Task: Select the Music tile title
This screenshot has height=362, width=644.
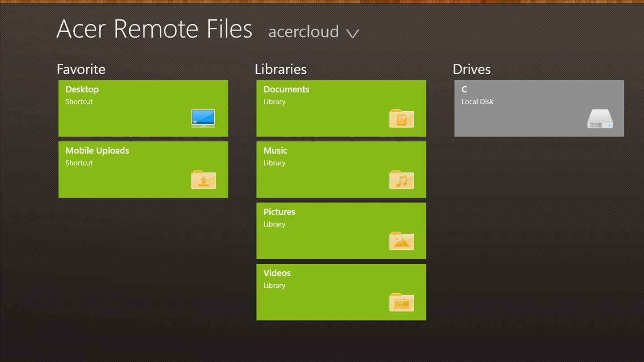Action: (x=275, y=151)
